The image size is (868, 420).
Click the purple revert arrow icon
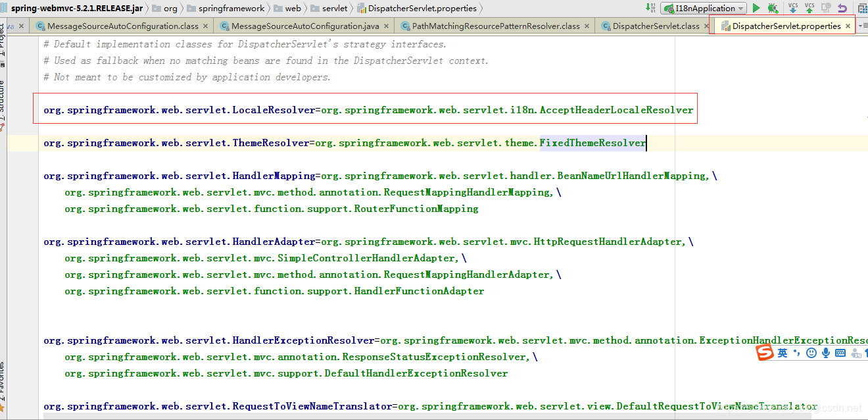pyautogui.click(x=842, y=8)
